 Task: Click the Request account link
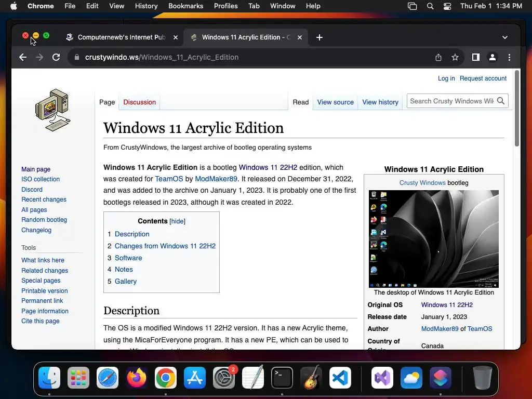[483, 78]
